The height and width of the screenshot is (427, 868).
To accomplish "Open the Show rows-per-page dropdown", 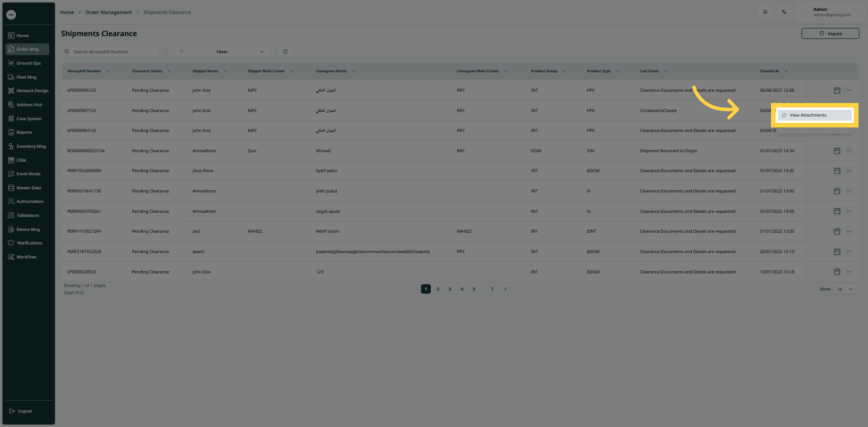I will (x=844, y=289).
